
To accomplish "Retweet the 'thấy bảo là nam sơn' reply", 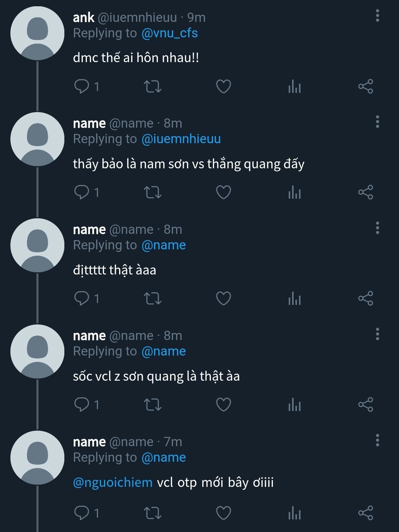I will pyautogui.click(x=152, y=192).
